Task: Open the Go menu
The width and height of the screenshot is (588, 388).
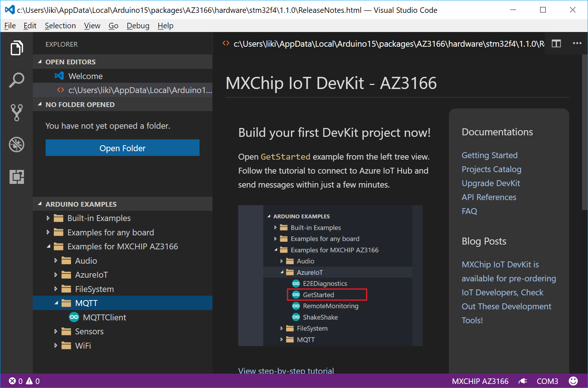Action: pos(113,26)
